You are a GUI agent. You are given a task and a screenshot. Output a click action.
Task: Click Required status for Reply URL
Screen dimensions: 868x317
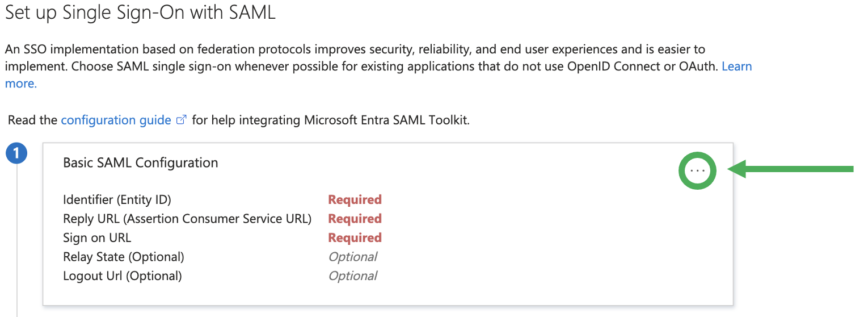[x=355, y=219]
